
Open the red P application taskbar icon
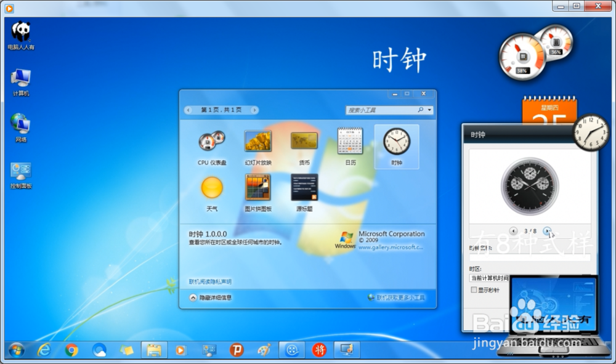[237, 350]
